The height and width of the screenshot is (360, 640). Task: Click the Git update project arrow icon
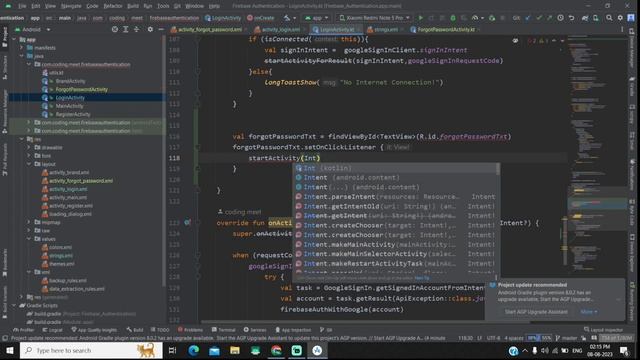coord(528,18)
